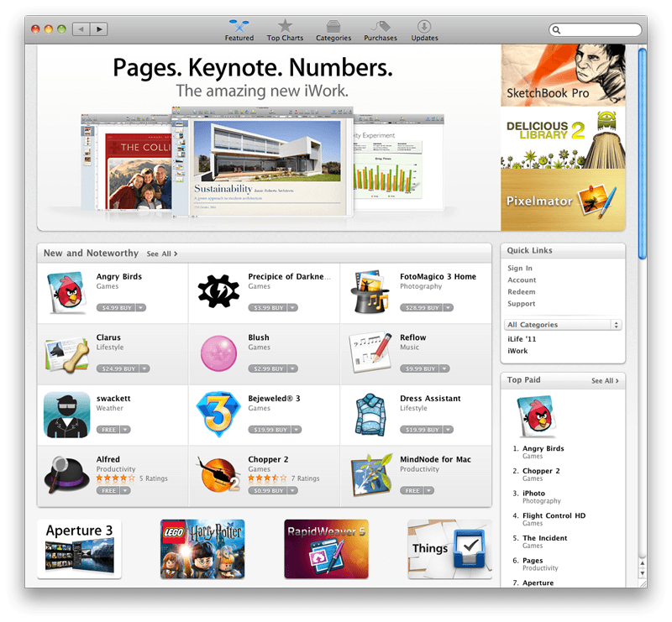Open the Purchases tag icon
The width and height of the screenshot is (672, 622).
pyautogui.click(x=381, y=27)
